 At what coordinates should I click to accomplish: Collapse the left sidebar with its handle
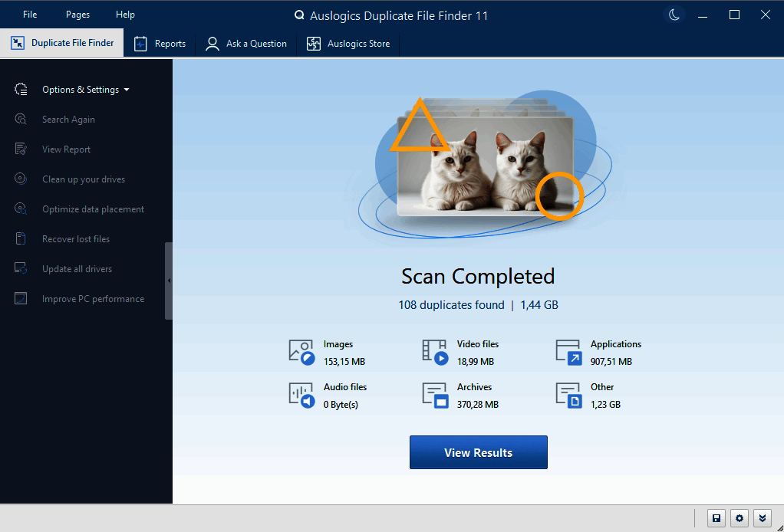pos(169,281)
